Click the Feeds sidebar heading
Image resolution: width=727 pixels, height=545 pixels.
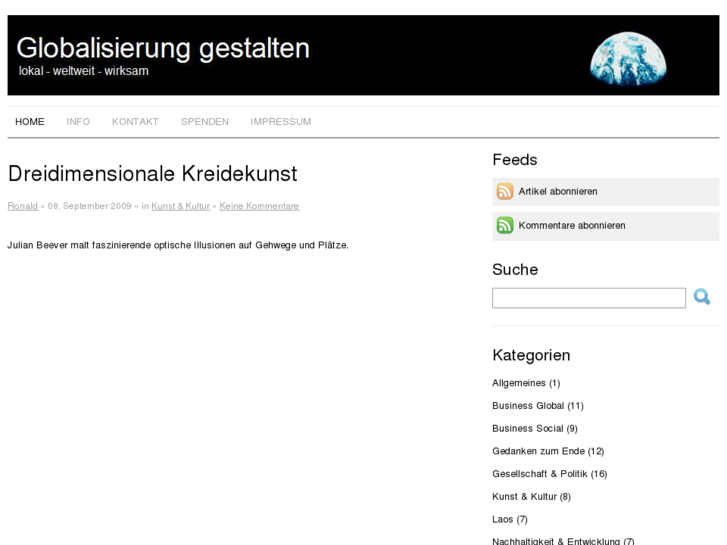point(515,160)
